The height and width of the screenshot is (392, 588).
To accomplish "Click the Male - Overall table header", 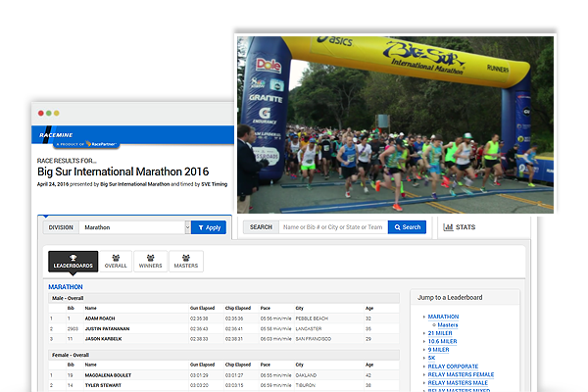I will tap(223, 298).
